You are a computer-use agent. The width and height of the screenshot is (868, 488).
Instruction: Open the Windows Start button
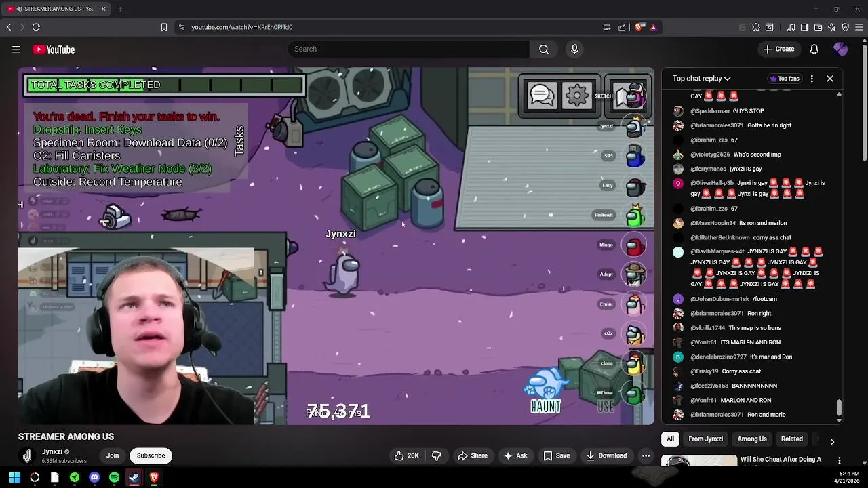point(14,478)
